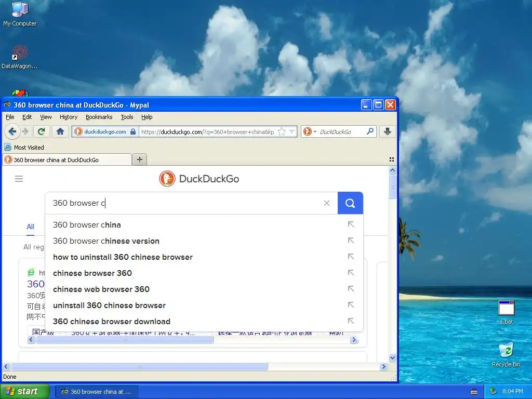Click the page horizontal scrollbar thumb
The image size is (532, 399).
[139, 366]
